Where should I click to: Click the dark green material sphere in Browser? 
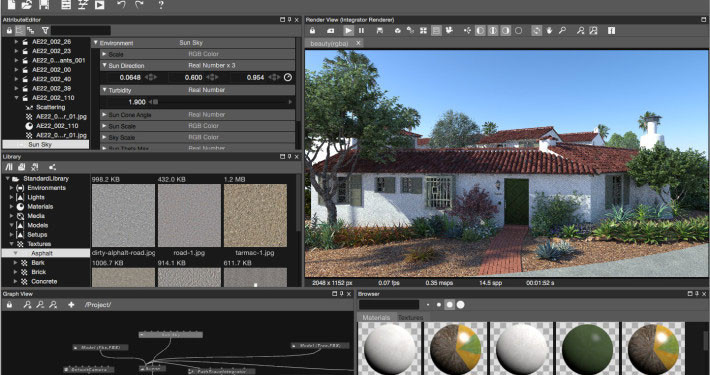pyautogui.click(x=587, y=349)
